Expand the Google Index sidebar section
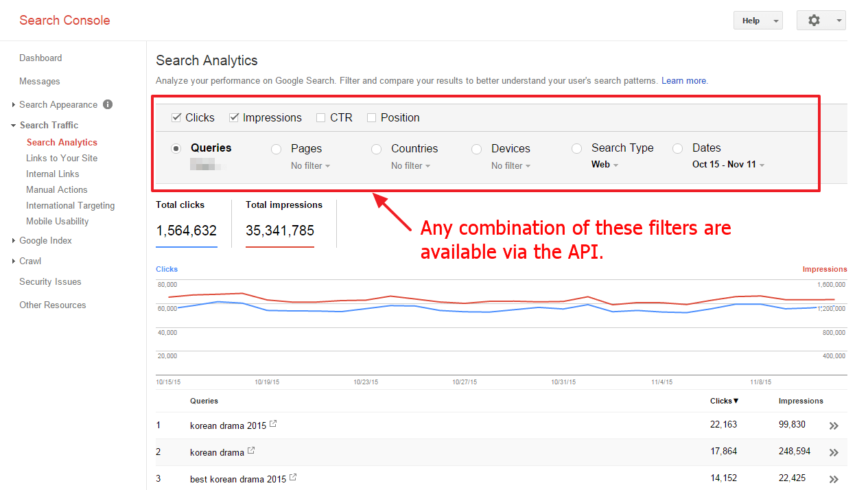 45,240
